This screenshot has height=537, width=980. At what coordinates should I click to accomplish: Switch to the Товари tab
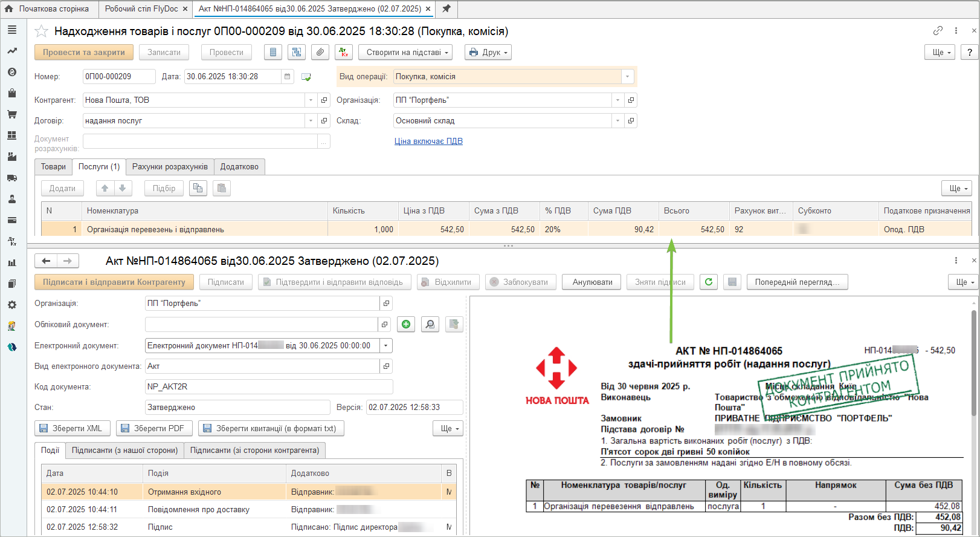[53, 167]
